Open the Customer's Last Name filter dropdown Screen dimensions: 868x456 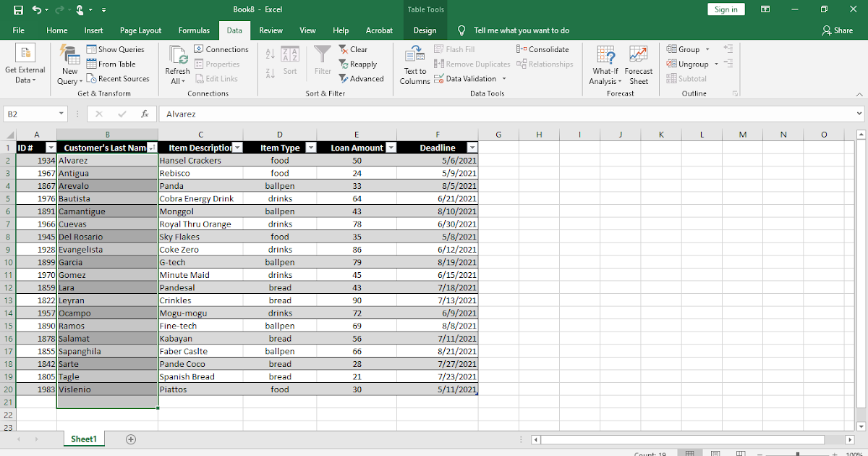pyautogui.click(x=152, y=147)
